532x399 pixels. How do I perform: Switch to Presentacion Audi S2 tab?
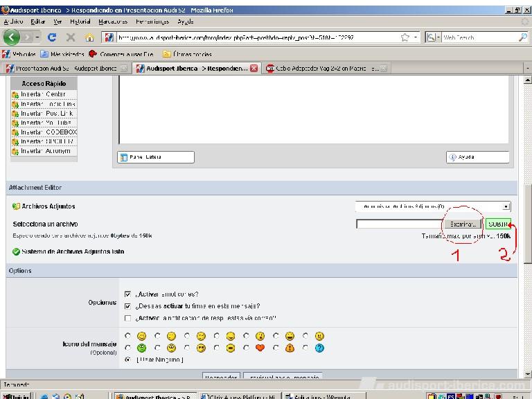tap(66, 68)
